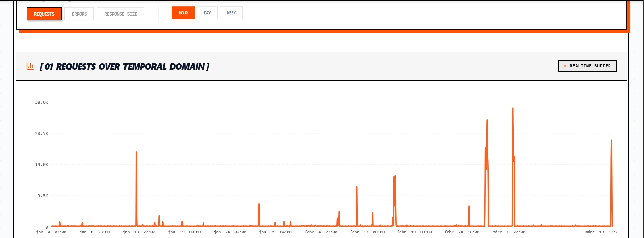Click the 19.0K y-axis label
The height and width of the screenshot is (238, 644).
click(41, 165)
